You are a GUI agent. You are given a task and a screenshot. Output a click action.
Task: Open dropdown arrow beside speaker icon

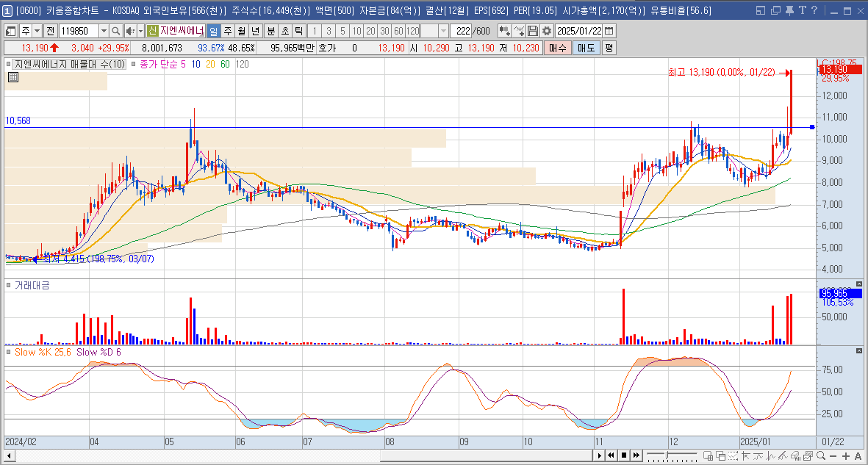[x=140, y=31]
